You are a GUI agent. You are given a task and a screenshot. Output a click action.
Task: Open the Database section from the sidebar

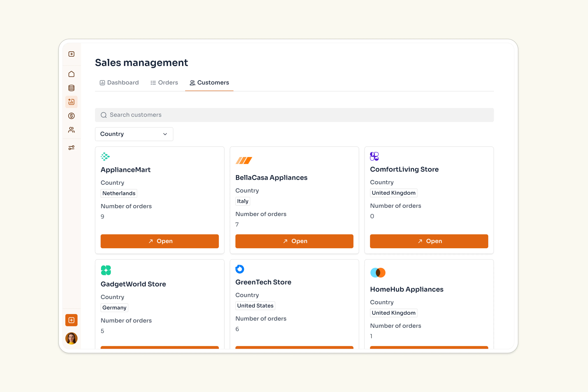(71, 88)
